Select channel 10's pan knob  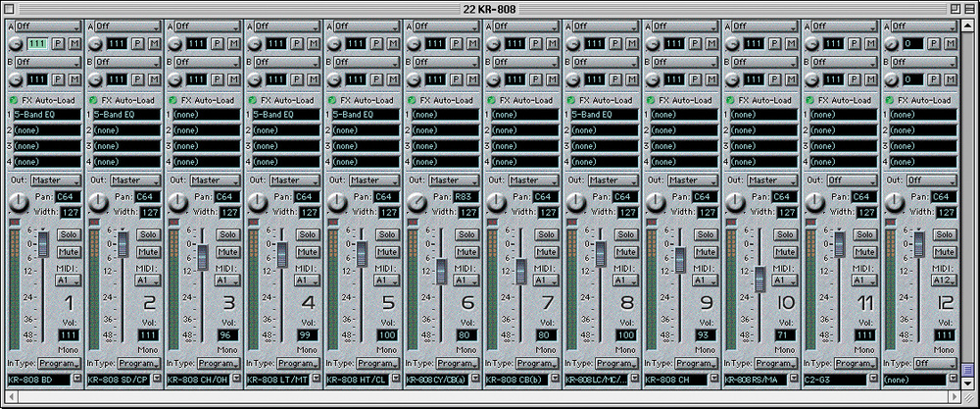[x=736, y=203]
